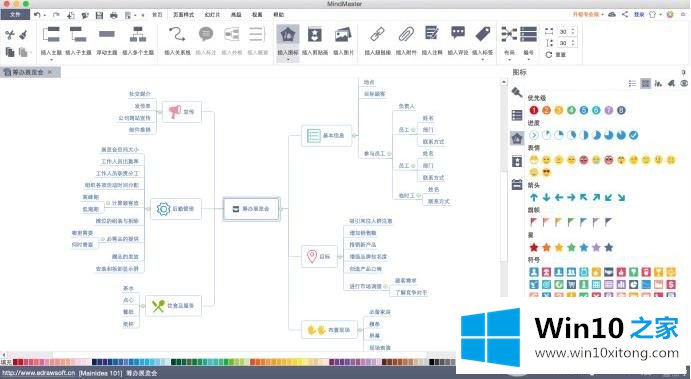Open the cloud storage icon
691x379 pixels.
[x=612, y=15]
